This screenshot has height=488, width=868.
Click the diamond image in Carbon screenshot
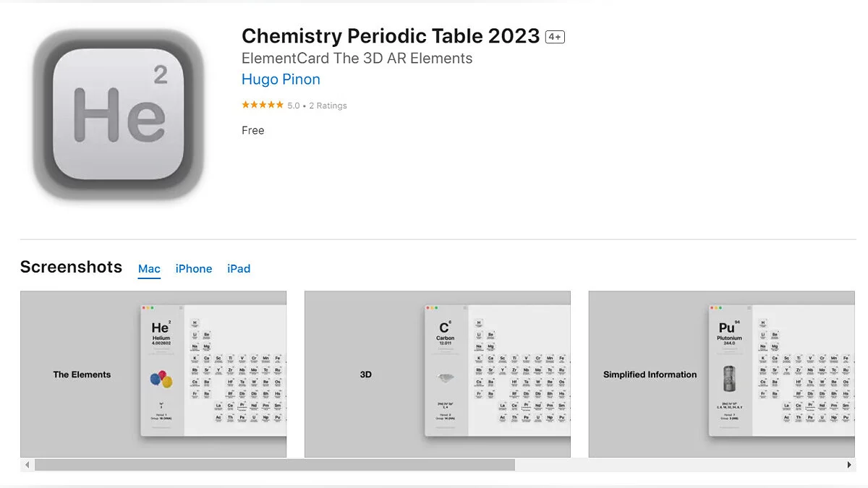445,377
